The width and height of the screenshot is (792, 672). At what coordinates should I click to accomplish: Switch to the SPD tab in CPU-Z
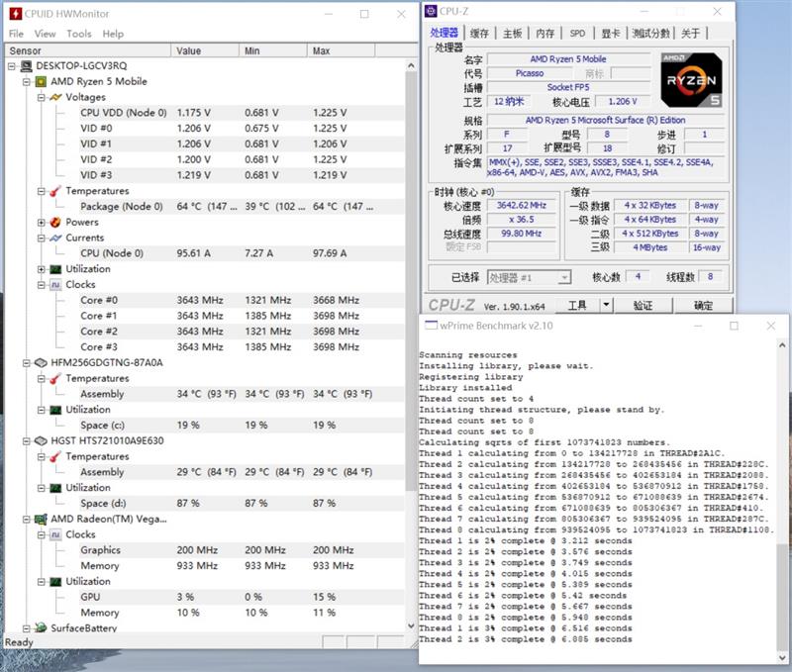tap(576, 31)
